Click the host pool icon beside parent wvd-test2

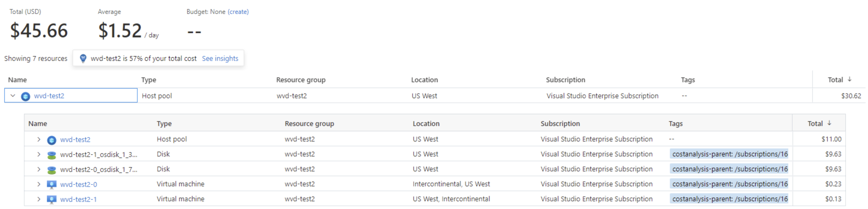point(25,96)
